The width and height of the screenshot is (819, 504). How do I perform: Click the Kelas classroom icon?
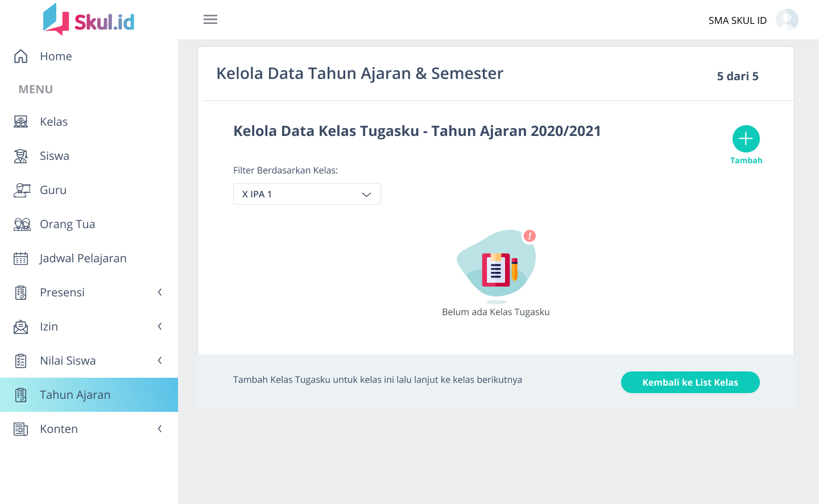click(21, 122)
